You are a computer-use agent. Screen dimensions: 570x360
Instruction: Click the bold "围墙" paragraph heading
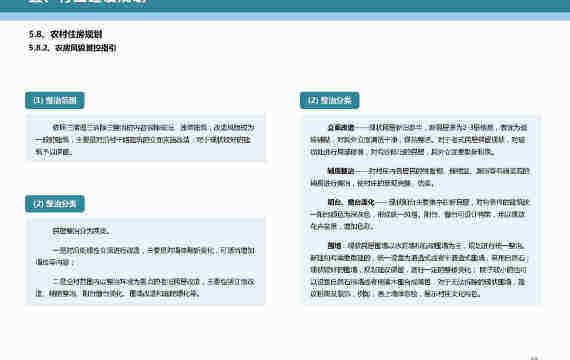[x=334, y=245]
